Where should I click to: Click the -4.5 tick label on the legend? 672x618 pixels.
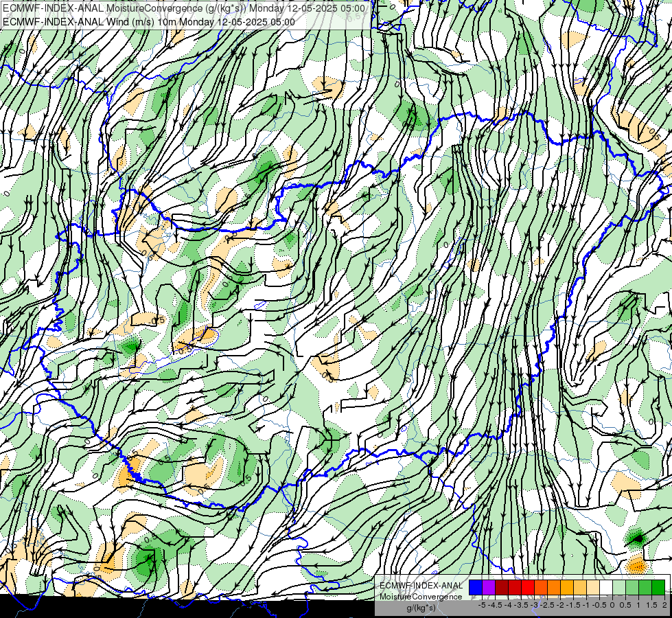point(494,605)
